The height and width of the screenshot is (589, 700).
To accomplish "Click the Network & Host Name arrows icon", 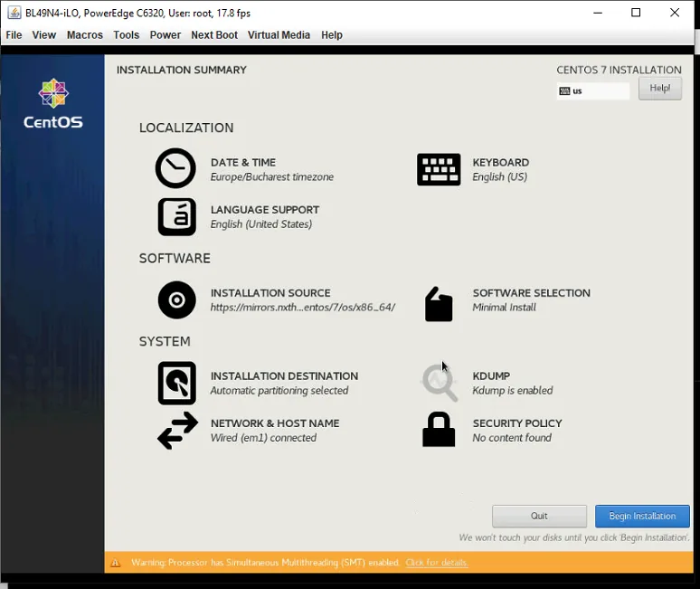I will [x=177, y=431].
